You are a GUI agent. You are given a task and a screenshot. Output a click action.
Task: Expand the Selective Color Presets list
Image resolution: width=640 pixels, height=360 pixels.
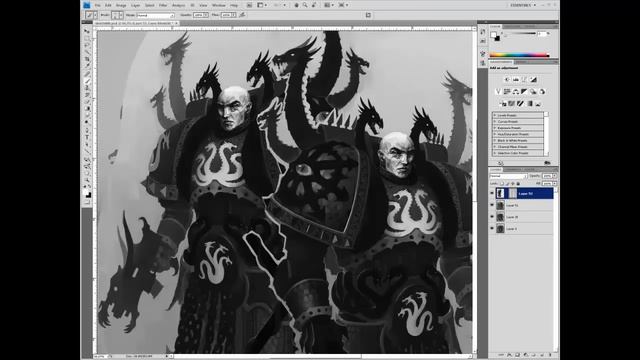(x=495, y=153)
